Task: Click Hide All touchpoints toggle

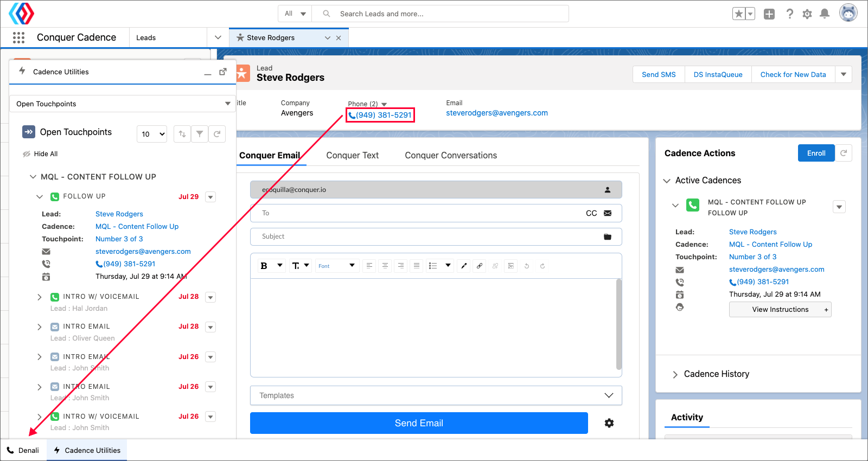Action: (40, 154)
